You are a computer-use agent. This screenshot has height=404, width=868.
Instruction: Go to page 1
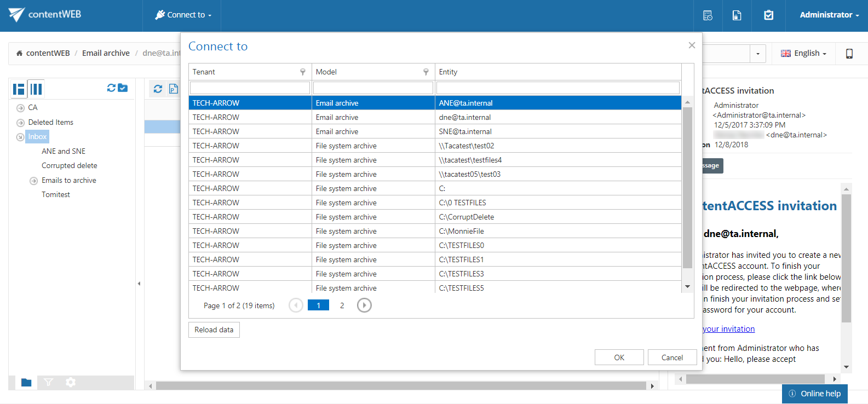coord(318,305)
